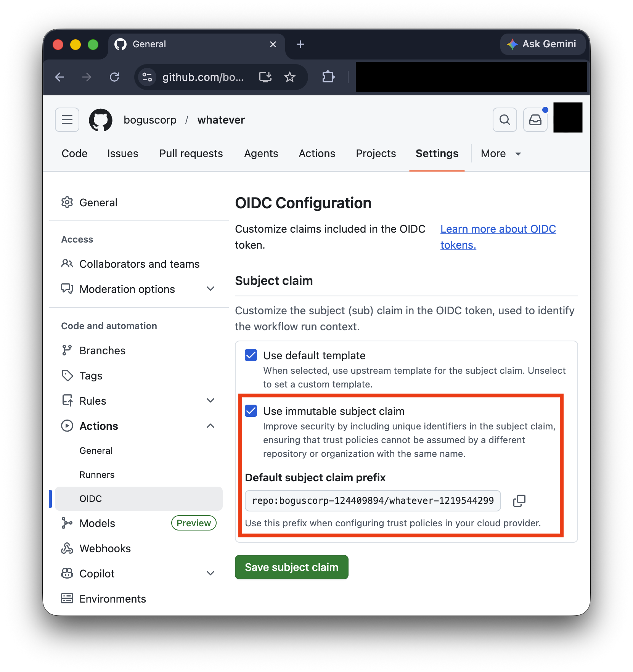The width and height of the screenshot is (633, 672).
Task: Expand Rules section chevron
Action: coord(210,400)
